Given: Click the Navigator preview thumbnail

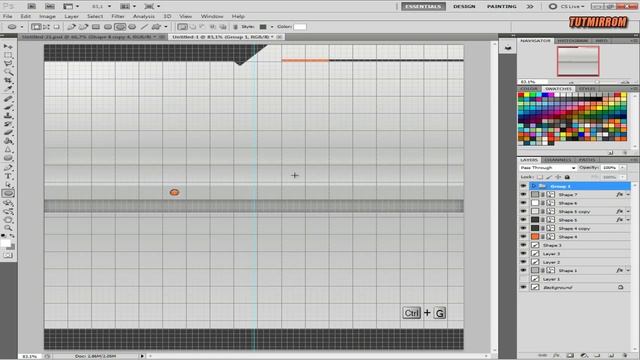Looking at the screenshot, I should coord(578,61).
